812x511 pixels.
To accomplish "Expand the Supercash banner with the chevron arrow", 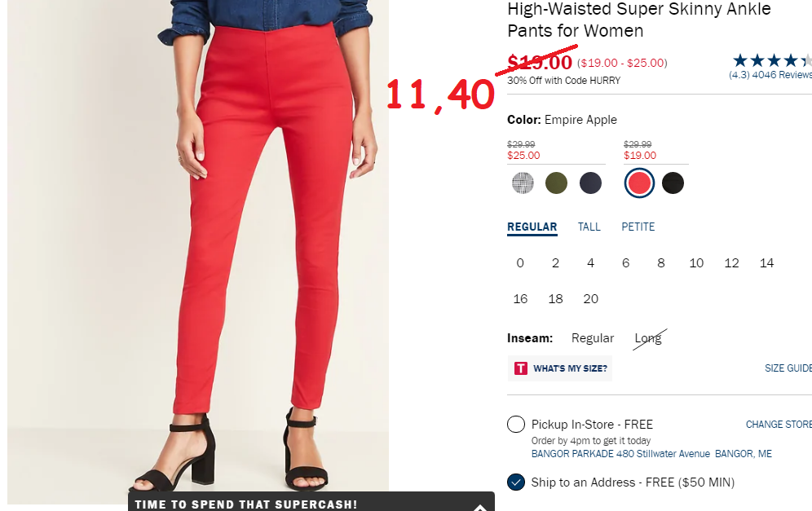I will pos(479,508).
